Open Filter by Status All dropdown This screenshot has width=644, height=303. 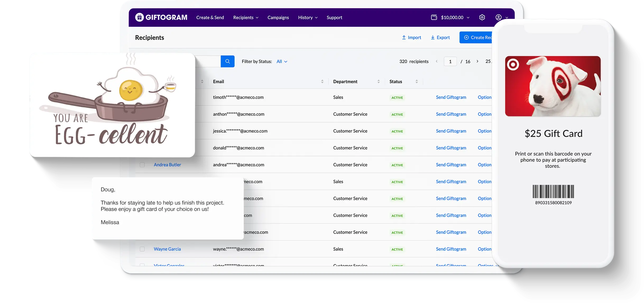click(282, 61)
